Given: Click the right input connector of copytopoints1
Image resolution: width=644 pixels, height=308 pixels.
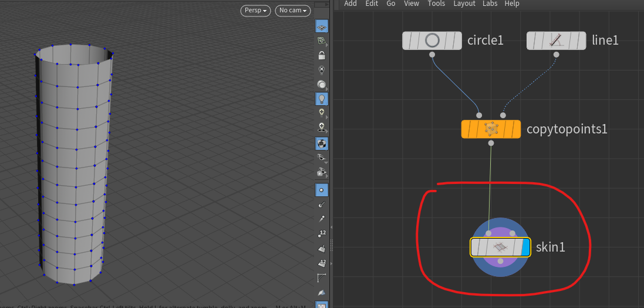Looking at the screenshot, I should point(503,115).
